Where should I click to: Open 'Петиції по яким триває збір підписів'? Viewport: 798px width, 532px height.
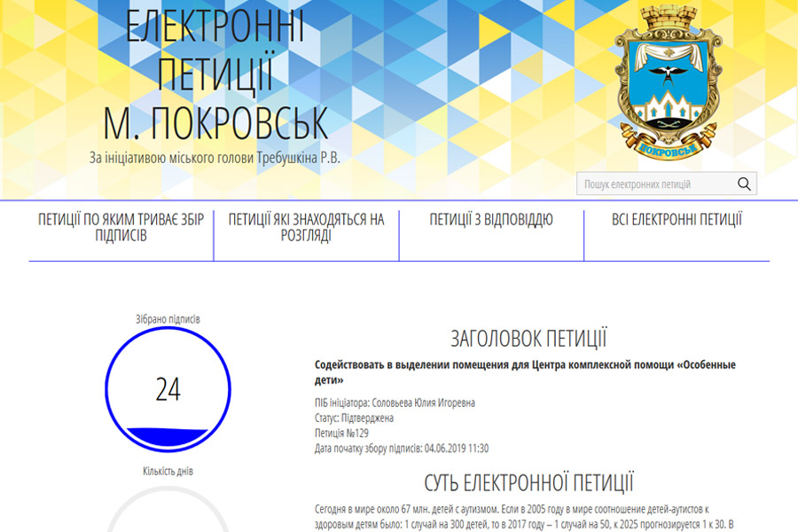[121, 228]
